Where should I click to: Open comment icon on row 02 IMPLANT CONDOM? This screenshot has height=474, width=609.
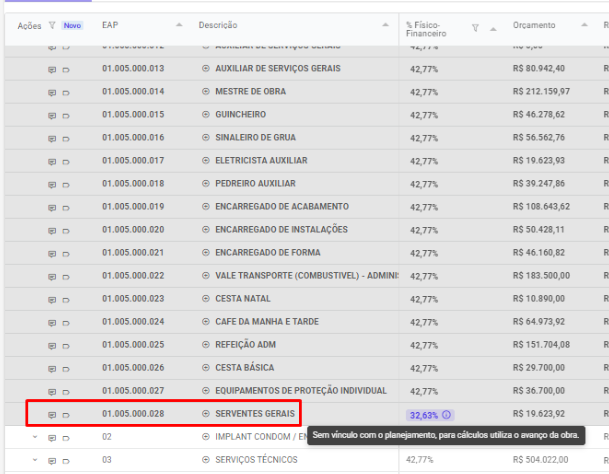tap(52, 438)
